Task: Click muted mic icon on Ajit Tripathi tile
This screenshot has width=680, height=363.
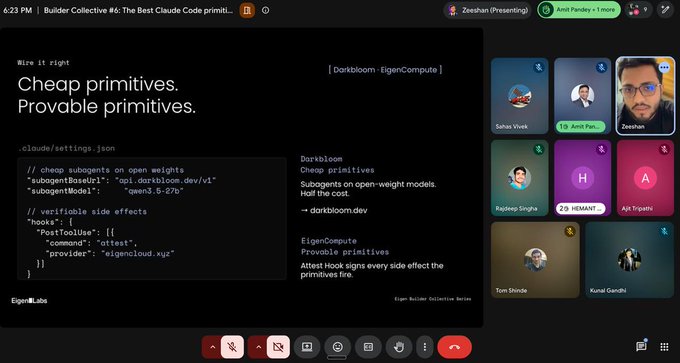Action: [664, 150]
